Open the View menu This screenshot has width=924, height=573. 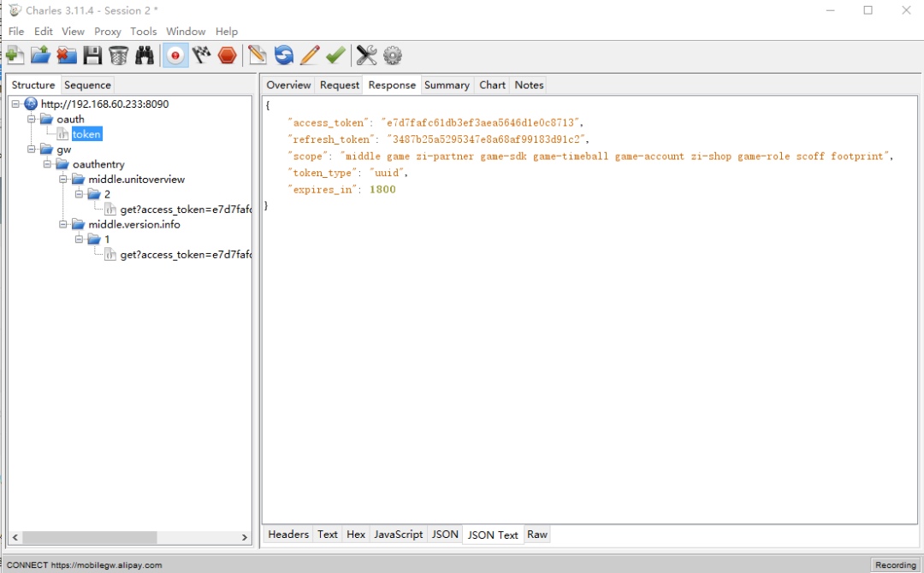73,31
